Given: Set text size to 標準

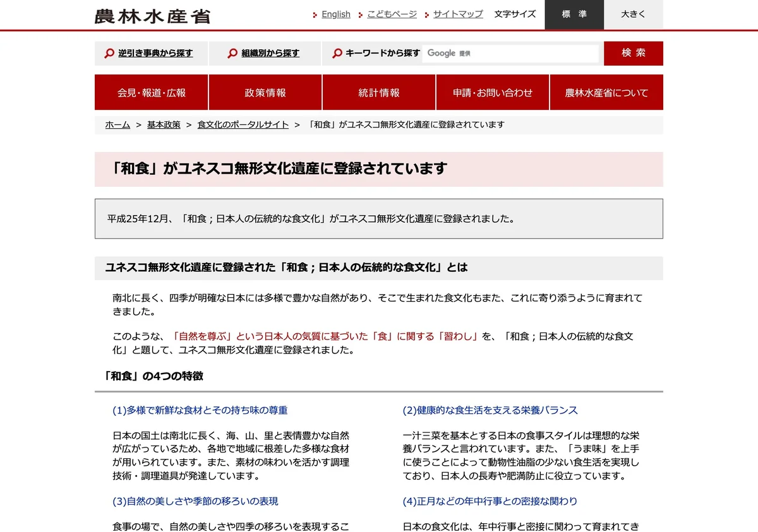Looking at the screenshot, I should tap(574, 15).
